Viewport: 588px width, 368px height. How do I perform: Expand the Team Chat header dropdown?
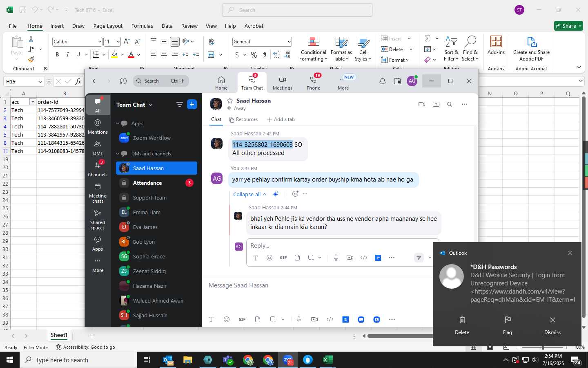151,105
